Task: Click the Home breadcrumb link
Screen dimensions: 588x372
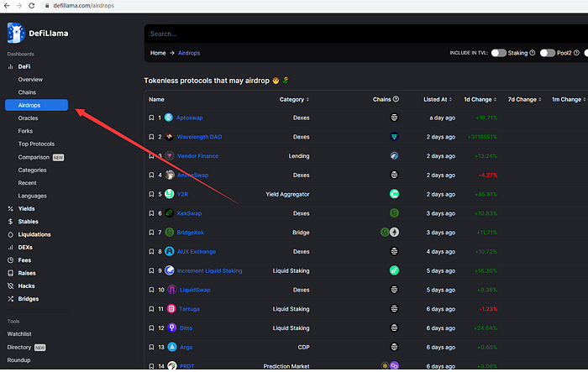Action: 158,53
